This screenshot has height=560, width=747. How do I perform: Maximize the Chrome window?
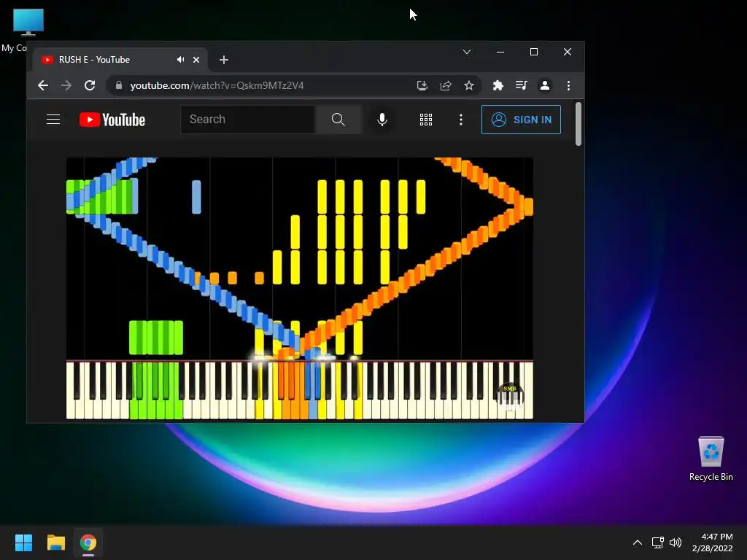(x=534, y=52)
